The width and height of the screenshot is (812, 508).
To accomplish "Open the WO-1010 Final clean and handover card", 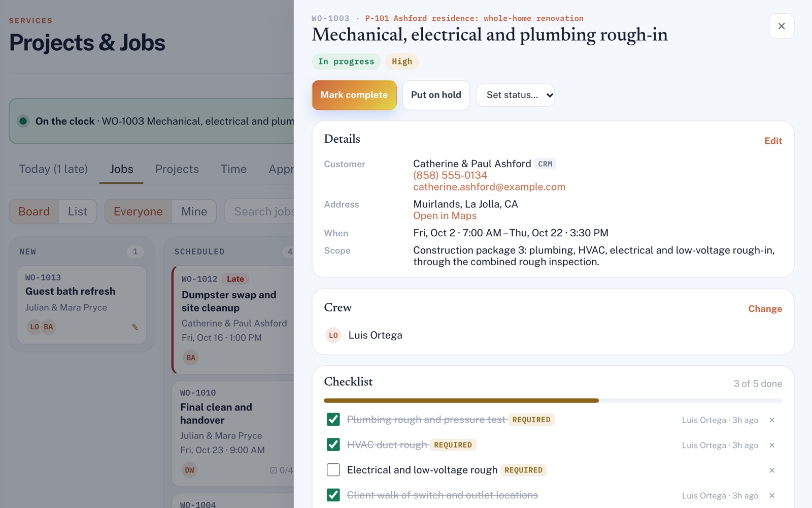I will 233,434.
